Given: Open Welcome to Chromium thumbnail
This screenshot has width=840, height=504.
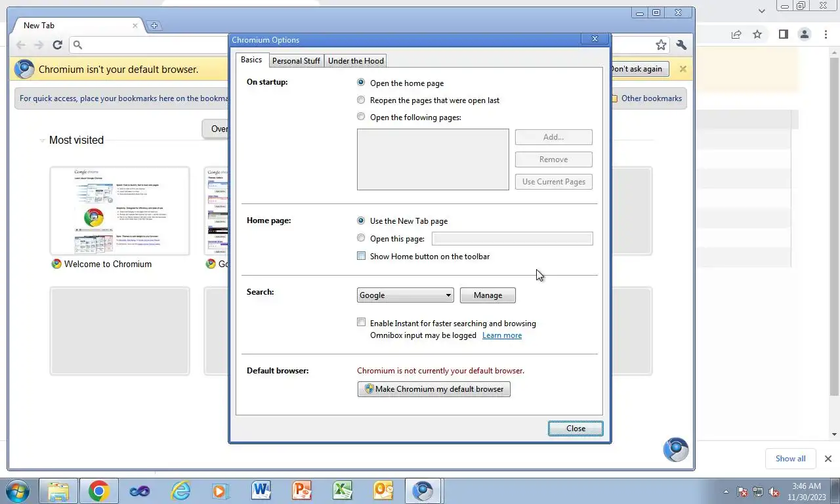Looking at the screenshot, I should [x=119, y=211].
